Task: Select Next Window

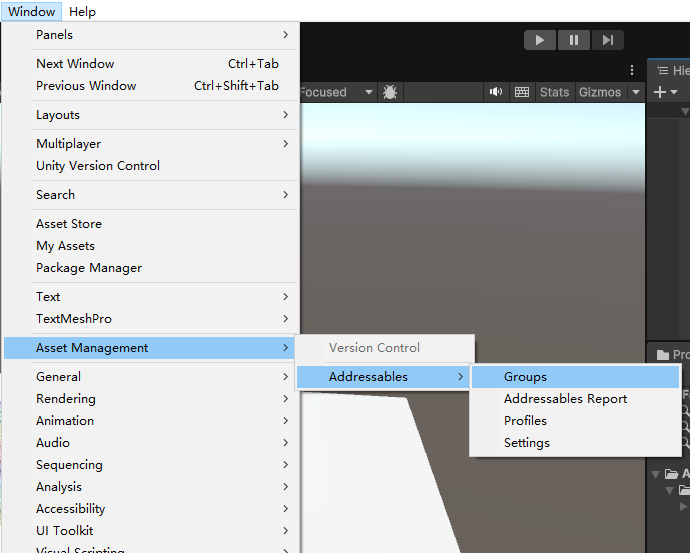Action: click(150, 64)
